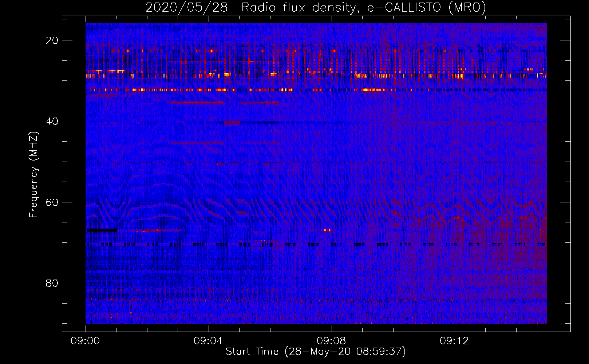Viewport: 589px width, 364px height.
Task: Click the date "2020/05/28" in the title
Action: [x=187, y=7]
